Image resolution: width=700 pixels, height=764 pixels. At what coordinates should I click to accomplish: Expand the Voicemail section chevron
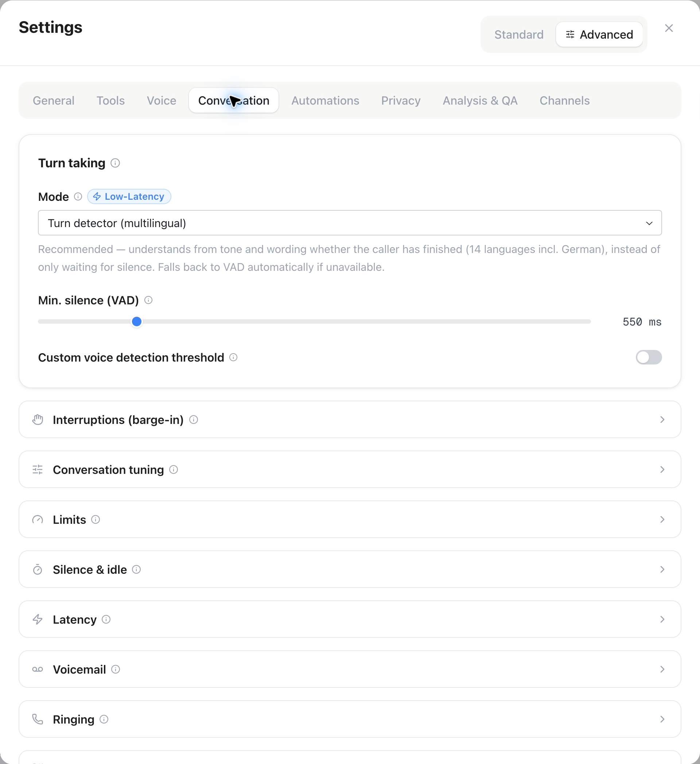[662, 669]
